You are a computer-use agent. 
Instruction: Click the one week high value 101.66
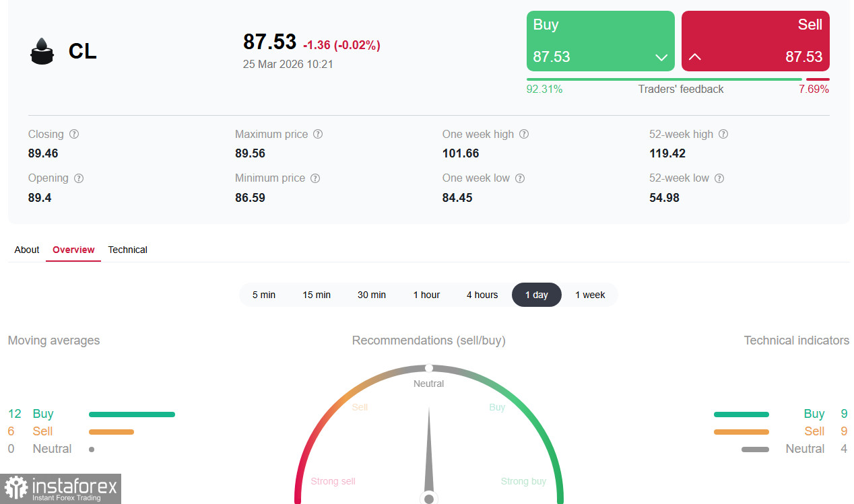pyautogui.click(x=461, y=153)
